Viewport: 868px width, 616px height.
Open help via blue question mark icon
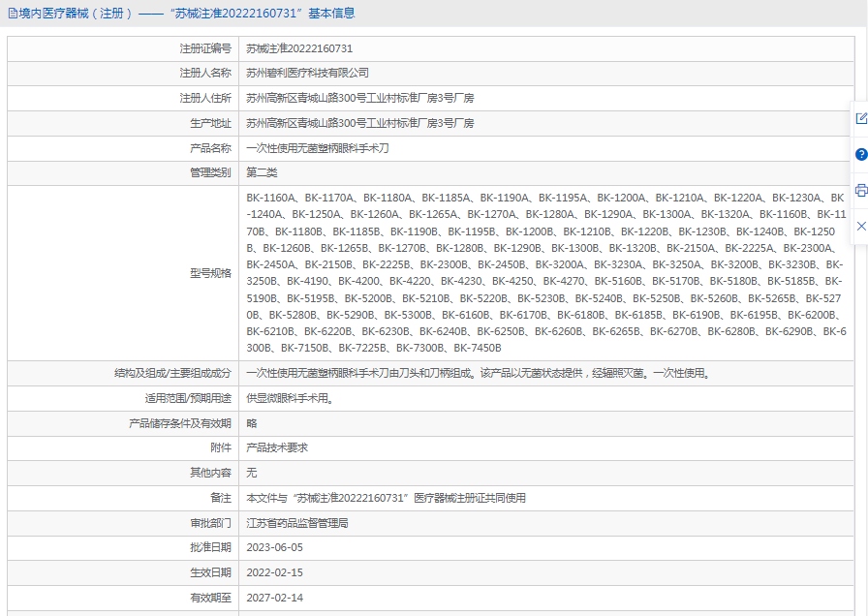(x=860, y=154)
